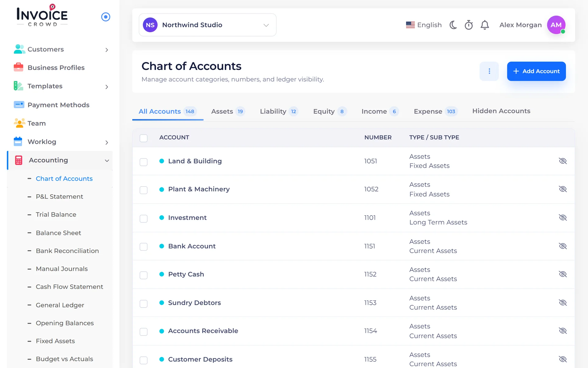This screenshot has height=368, width=588.
Task: Check the Petty Cash row checkbox
Action: click(x=144, y=275)
